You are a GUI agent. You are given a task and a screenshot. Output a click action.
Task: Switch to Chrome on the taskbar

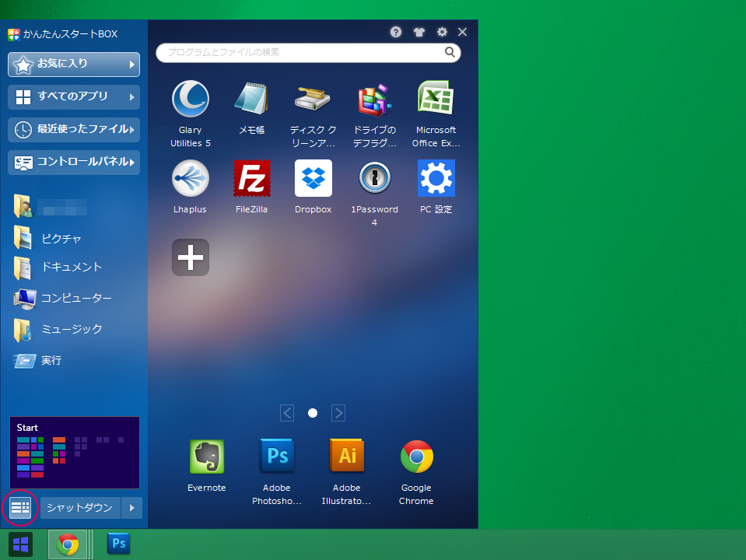(68, 544)
